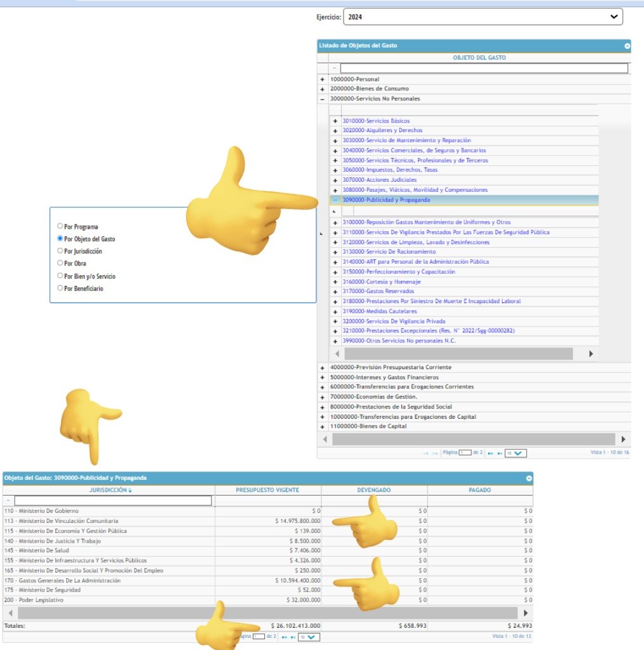Click right arrow of the inner subitems scrollbar
The width and height of the screenshot is (644, 650).
591,354
